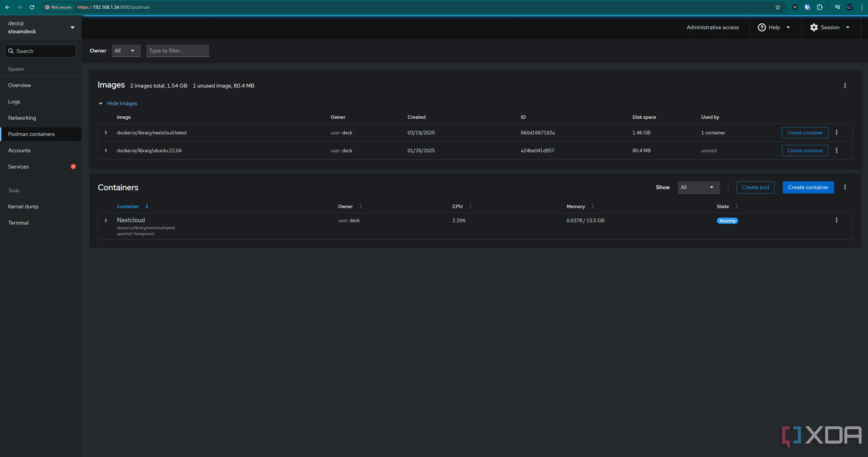Open actions menu for nextcloud:latest image
The image size is (868, 457).
click(x=836, y=132)
